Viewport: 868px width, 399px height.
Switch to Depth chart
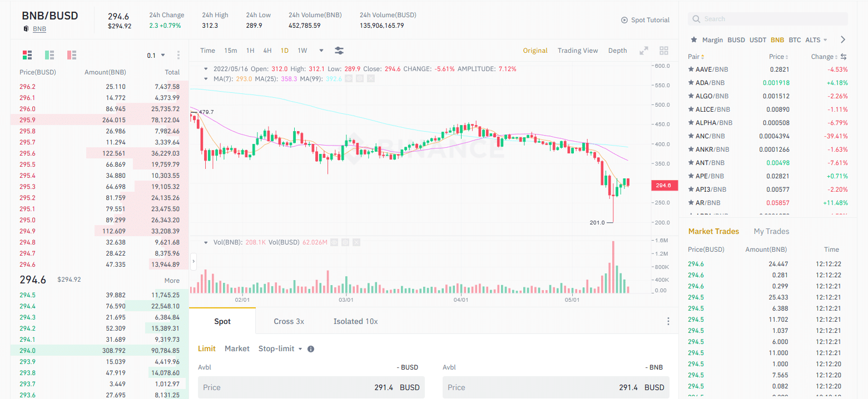617,51
